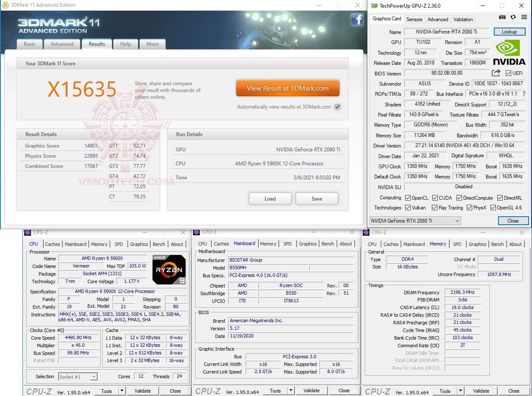Image resolution: width=532 pixels, height=396 pixels.
Task: Toggle the DirectML checkbox
Action: [x=500, y=198]
